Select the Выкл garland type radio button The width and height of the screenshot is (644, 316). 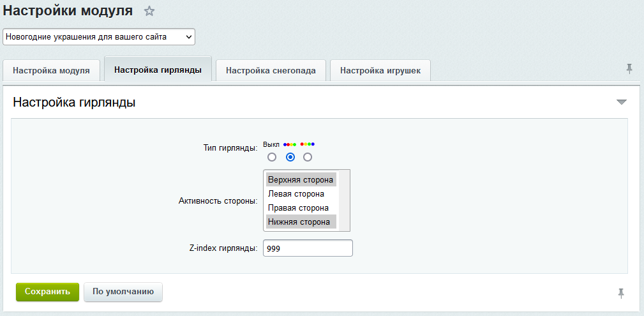(272, 157)
